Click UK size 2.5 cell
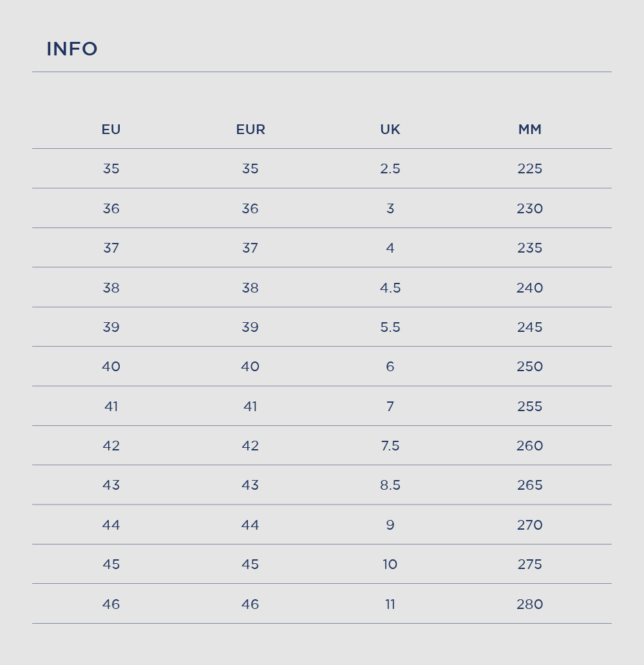This screenshot has height=665, width=644. pos(390,169)
